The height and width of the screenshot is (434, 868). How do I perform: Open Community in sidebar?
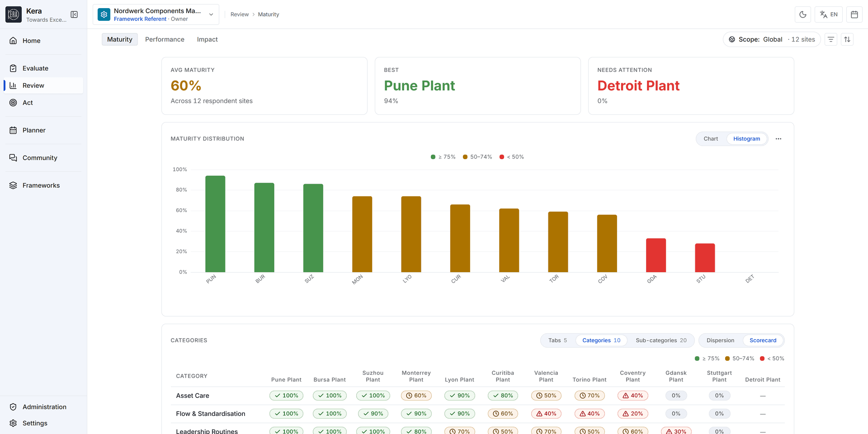(x=43, y=158)
